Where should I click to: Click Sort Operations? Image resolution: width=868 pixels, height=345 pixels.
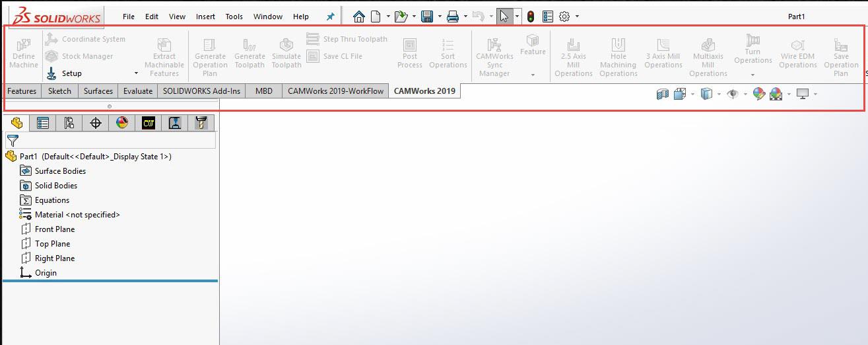[x=448, y=53]
